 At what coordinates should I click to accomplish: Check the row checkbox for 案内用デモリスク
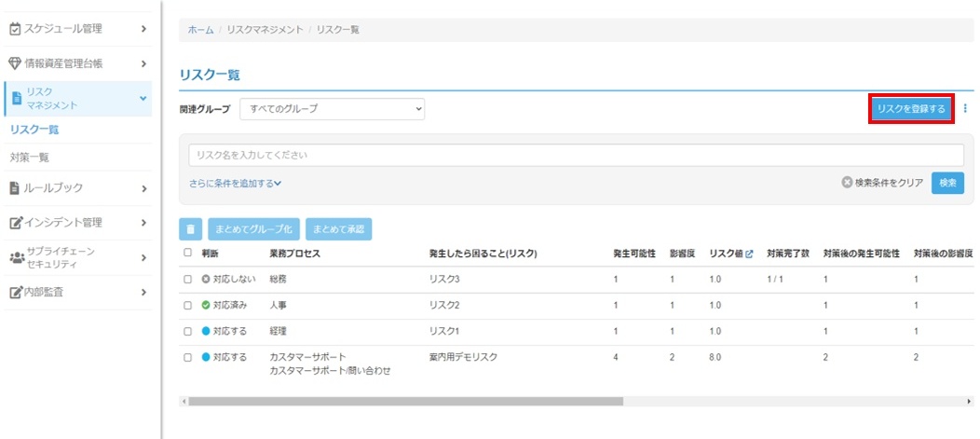(187, 358)
